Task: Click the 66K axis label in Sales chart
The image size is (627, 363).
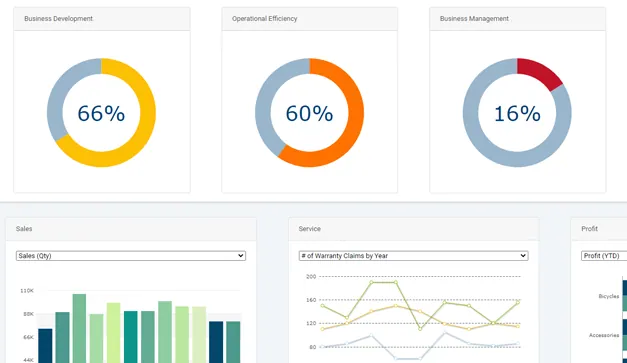Action: 28,337
